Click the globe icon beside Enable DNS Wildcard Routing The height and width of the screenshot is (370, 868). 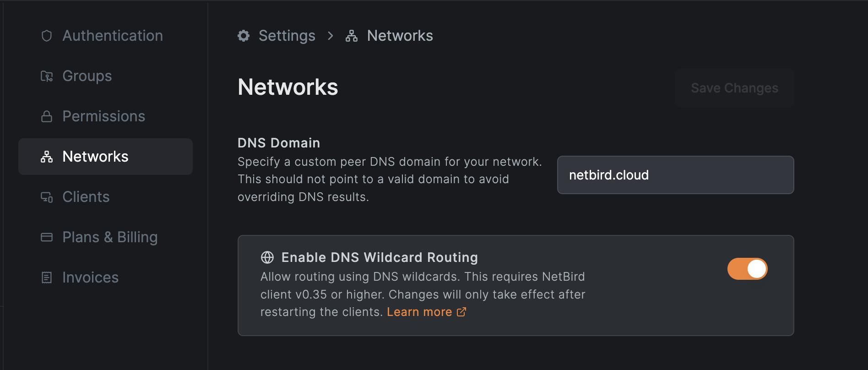point(268,258)
